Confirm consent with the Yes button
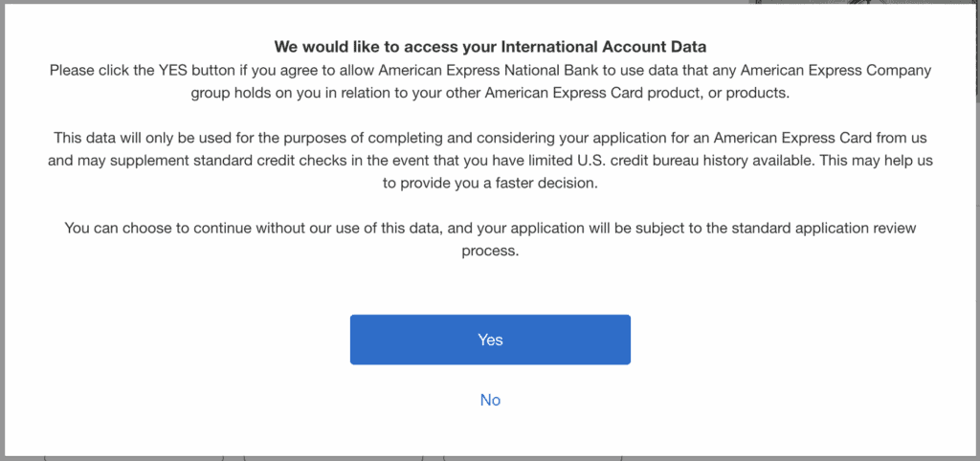The height and width of the screenshot is (461, 980). tap(490, 340)
